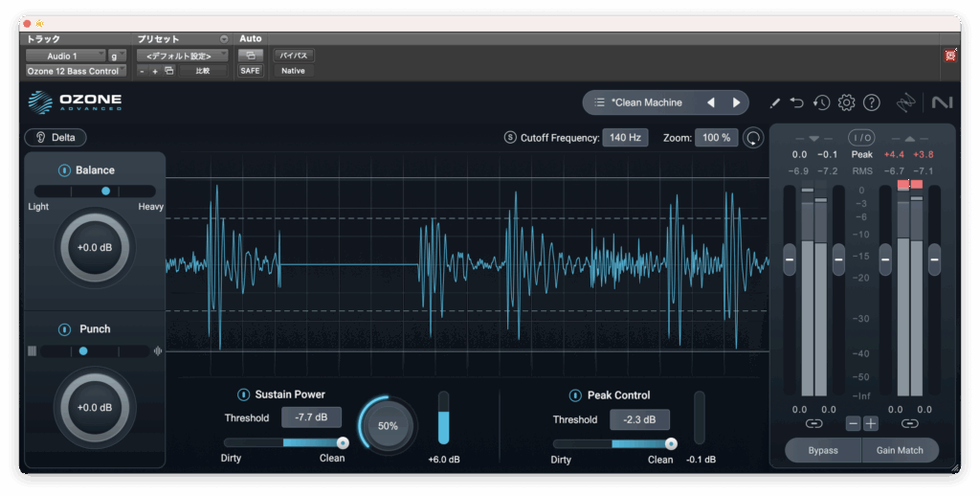
Task: Open the <デフォルト設定> preset dropdown
Action: pos(182,56)
